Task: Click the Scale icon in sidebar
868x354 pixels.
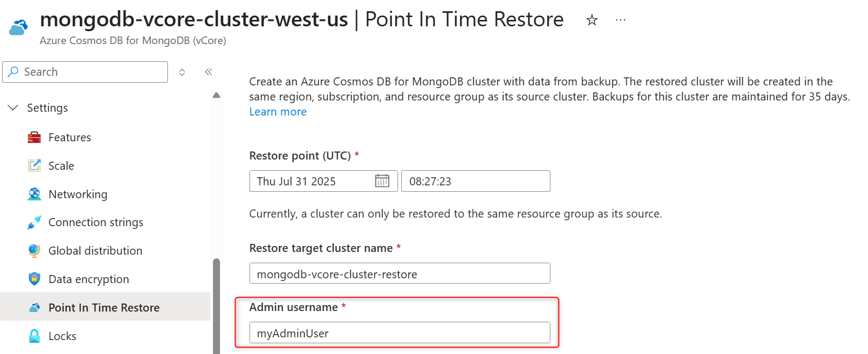Action: [34, 166]
